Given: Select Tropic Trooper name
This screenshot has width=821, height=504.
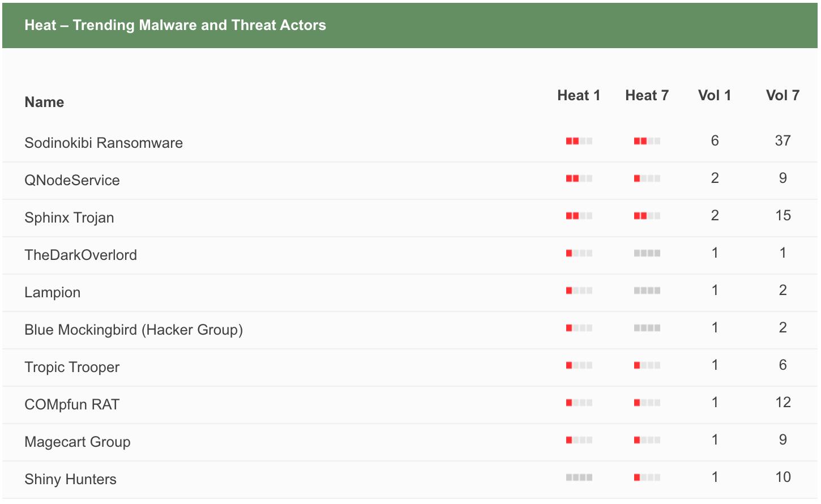Looking at the screenshot, I should click(x=72, y=367).
